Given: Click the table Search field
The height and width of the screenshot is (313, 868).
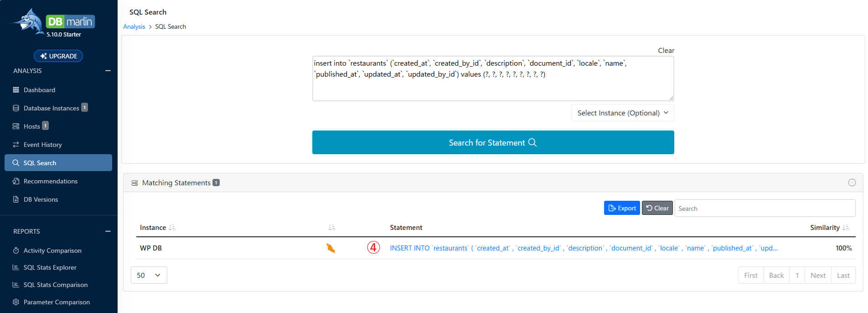Looking at the screenshot, I should pyautogui.click(x=765, y=209).
